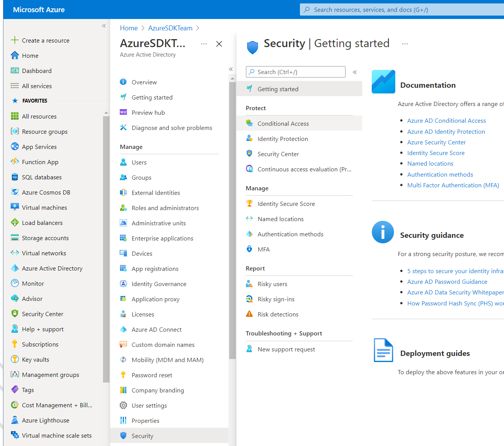Viewport: 504px width, 446px height.
Task: Open Key vaults from the sidebar
Action: [35, 359]
